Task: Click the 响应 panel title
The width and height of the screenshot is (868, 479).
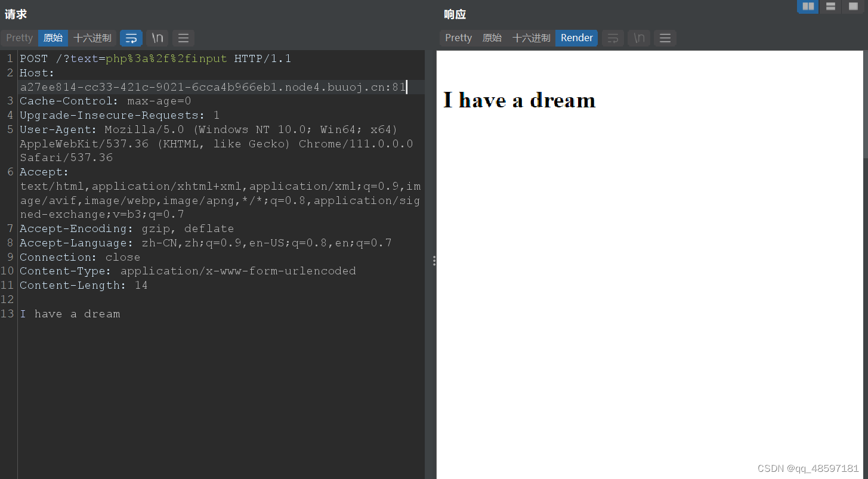Action: click(x=455, y=14)
